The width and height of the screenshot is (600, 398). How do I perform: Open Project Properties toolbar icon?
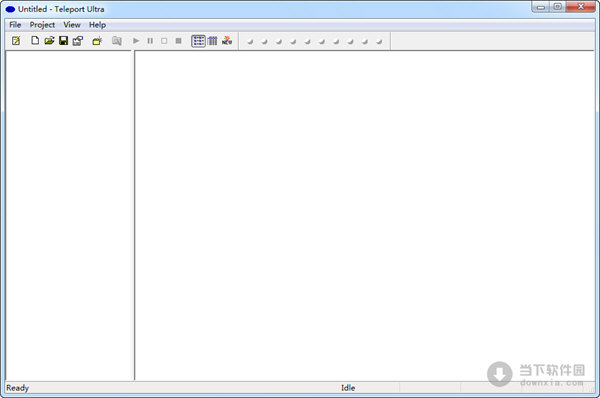78,41
